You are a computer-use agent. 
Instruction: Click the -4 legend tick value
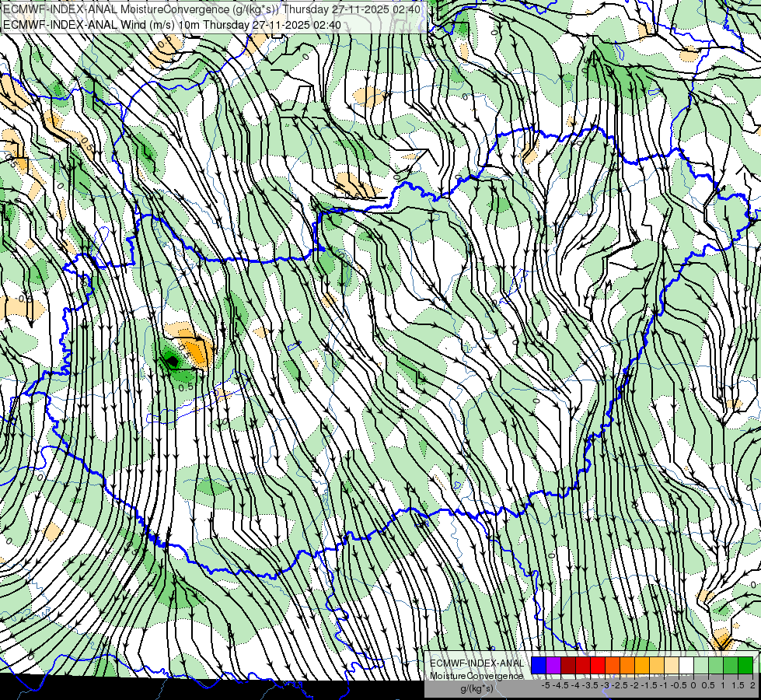click(575, 685)
